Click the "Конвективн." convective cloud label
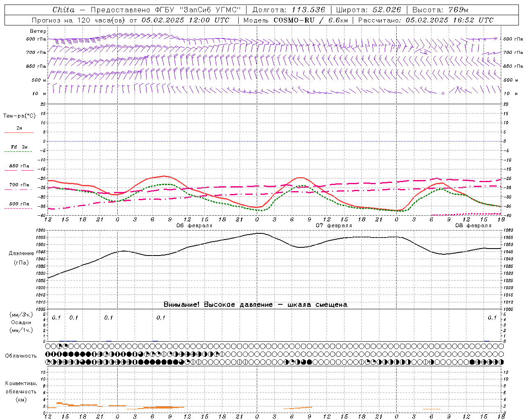525x420 pixels. point(21,383)
